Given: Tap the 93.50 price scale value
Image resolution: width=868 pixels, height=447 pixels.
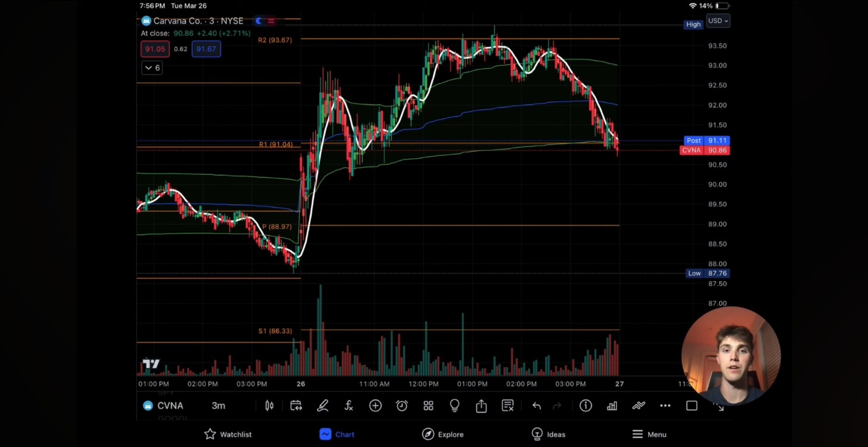Looking at the screenshot, I should (x=718, y=46).
